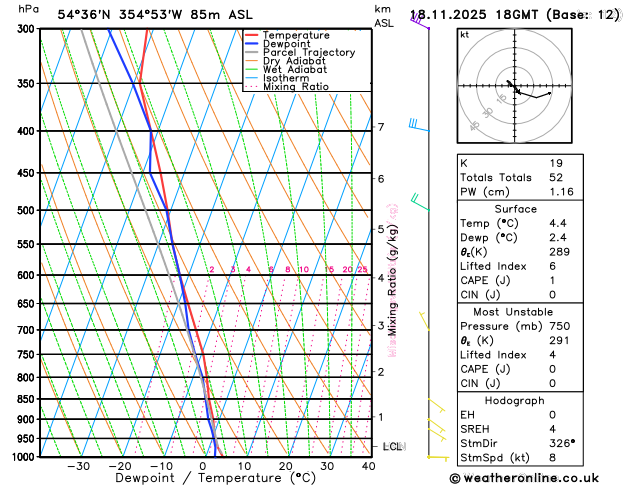Click the yellow wind barb at 1000 hPa
This screenshot has width=629, height=486.
(x=438, y=458)
